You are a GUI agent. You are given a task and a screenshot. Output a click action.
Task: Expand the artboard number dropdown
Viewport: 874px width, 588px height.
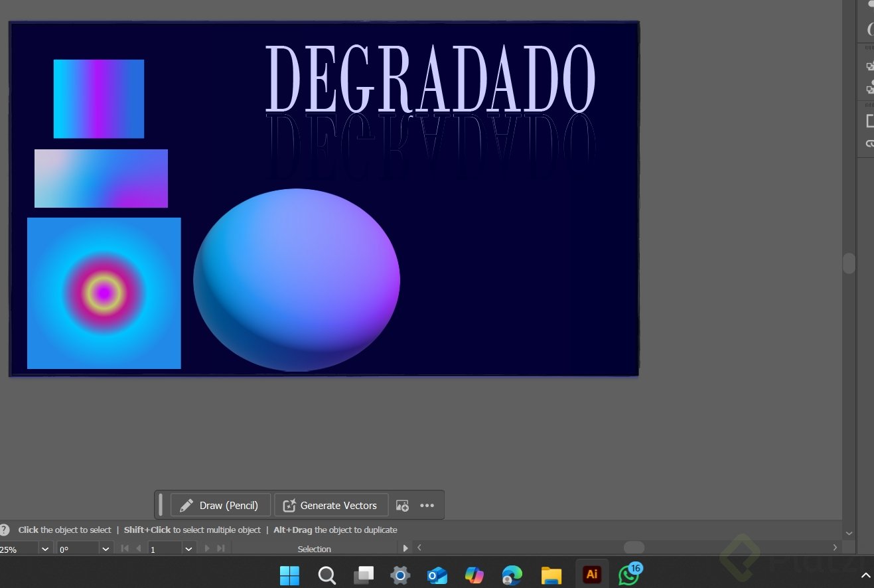tap(188, 549)
